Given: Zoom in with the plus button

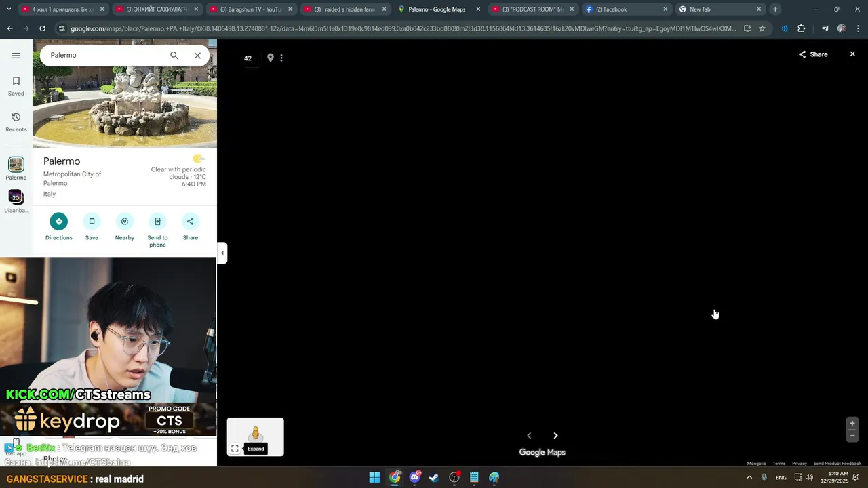Looking at the screenshot, I should click(x=852, y=424).
